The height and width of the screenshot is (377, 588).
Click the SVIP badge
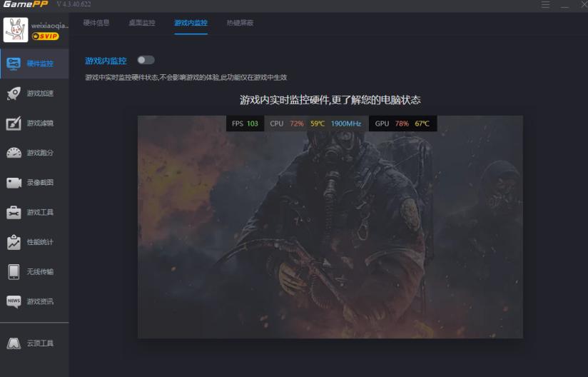(x=46, y=36)
